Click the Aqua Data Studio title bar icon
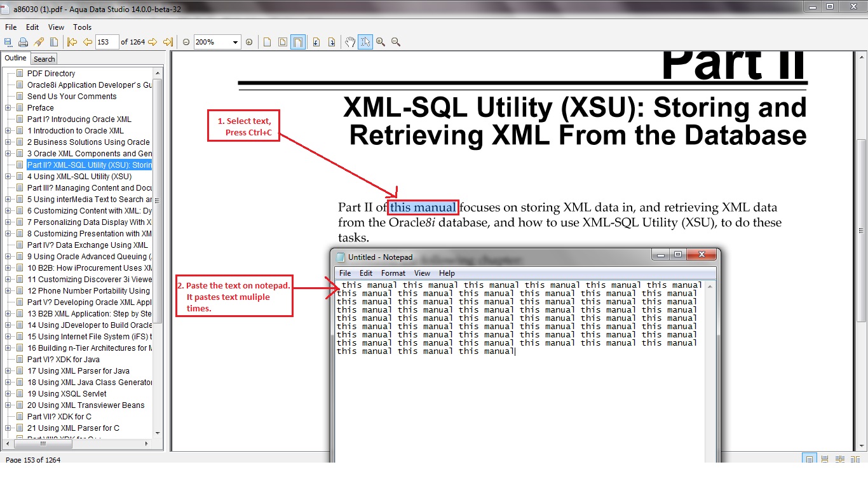868x488 pixels. point(6,10)
